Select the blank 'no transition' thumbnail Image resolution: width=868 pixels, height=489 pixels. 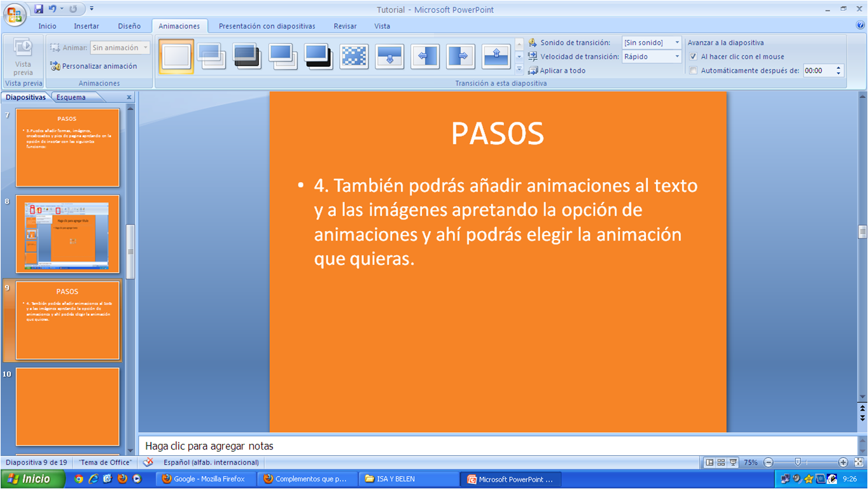point(176,56)
